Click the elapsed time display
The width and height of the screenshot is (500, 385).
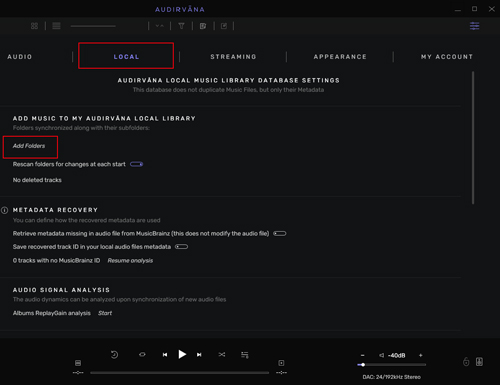pos(78,373)
